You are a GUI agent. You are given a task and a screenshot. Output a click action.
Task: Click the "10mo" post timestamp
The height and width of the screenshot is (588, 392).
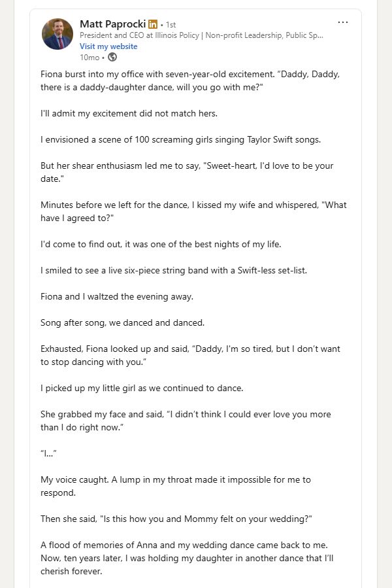point(90,57)
